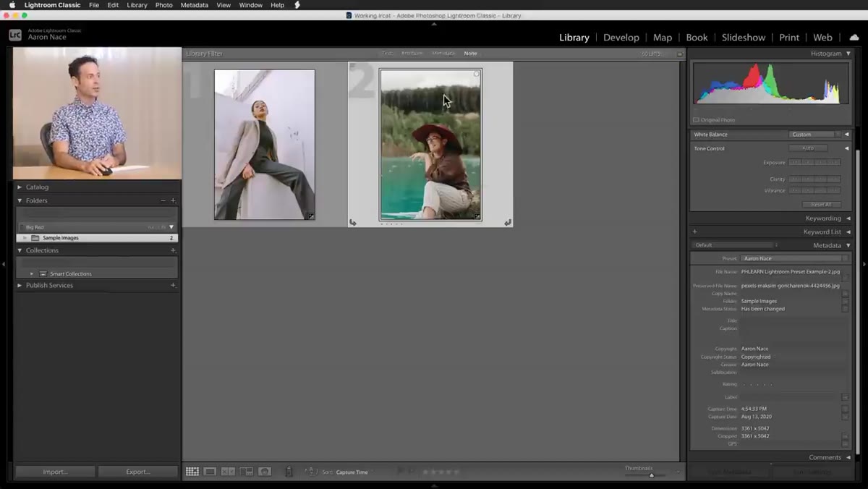Open the Default metadata set dropdown

[x=736, y=245]
